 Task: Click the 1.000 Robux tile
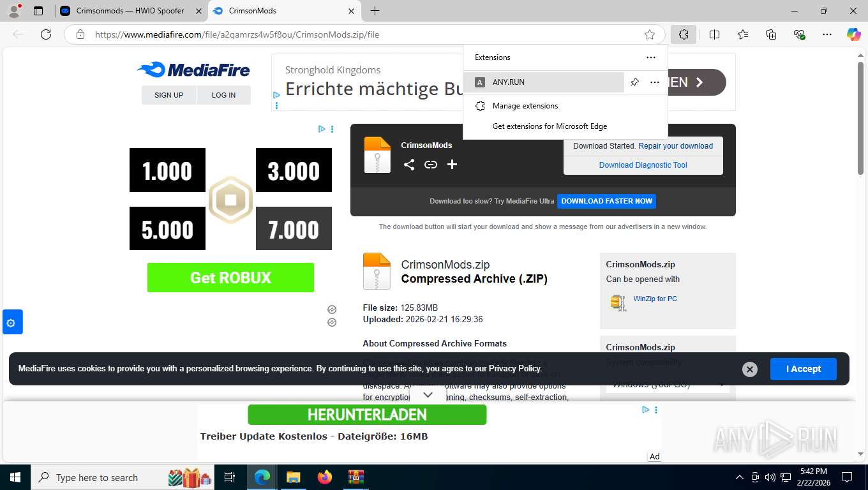click(x=167, y=170)
